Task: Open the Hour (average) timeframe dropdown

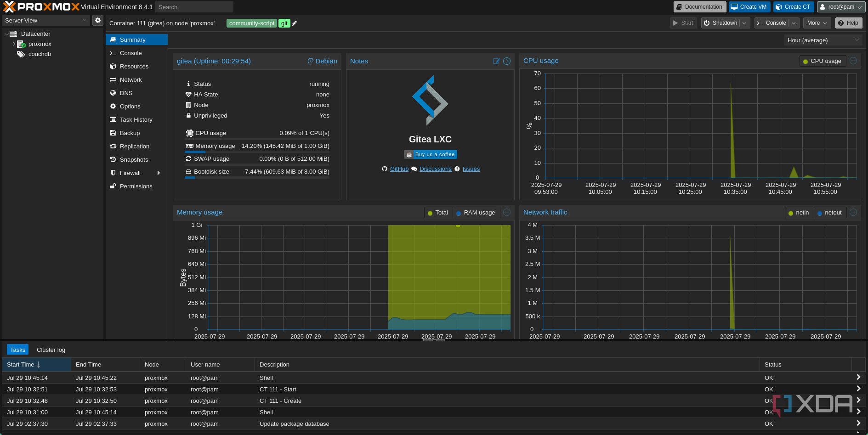Action: click(823, 40)
